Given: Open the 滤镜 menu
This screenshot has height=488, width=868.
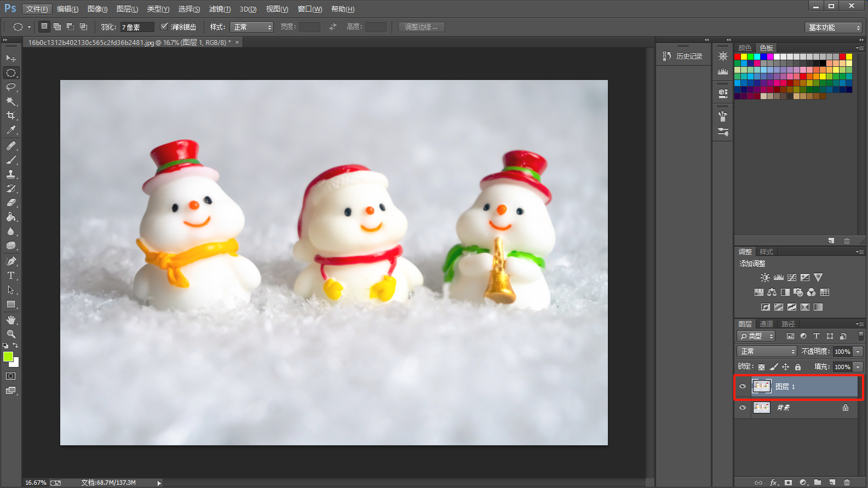Looking at the screenshot, I should 220,9.
